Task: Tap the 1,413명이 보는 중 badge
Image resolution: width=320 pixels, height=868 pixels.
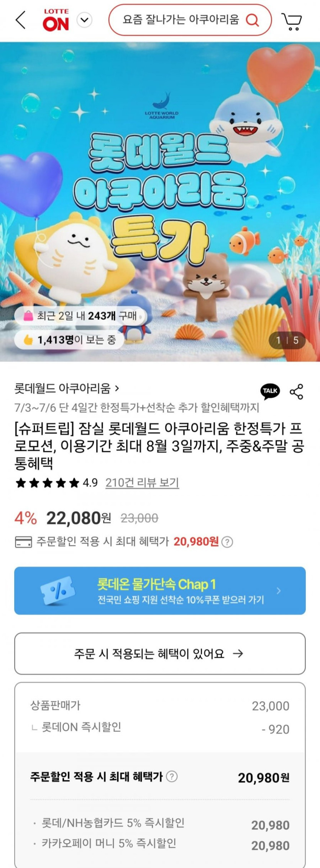Action: [69, 340]
